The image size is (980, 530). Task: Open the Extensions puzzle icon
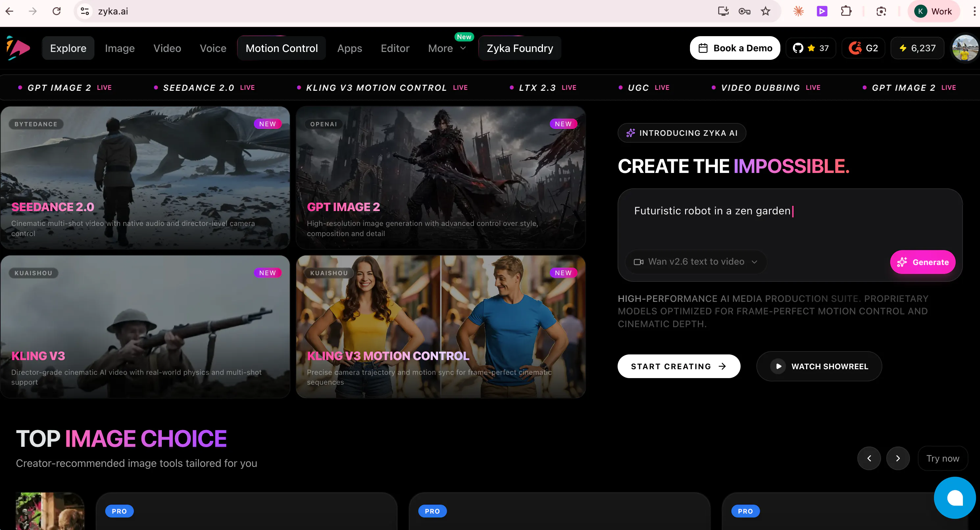point(846,12)
